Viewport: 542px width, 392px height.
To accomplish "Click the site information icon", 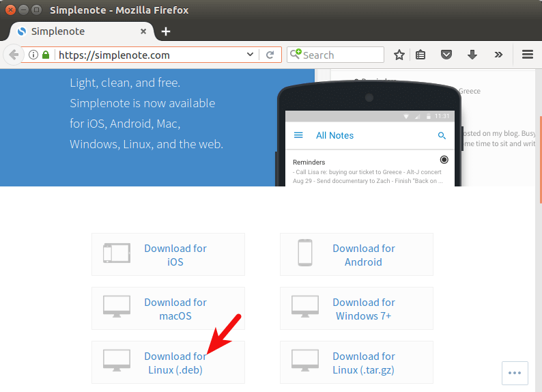I will coord(33,55).
